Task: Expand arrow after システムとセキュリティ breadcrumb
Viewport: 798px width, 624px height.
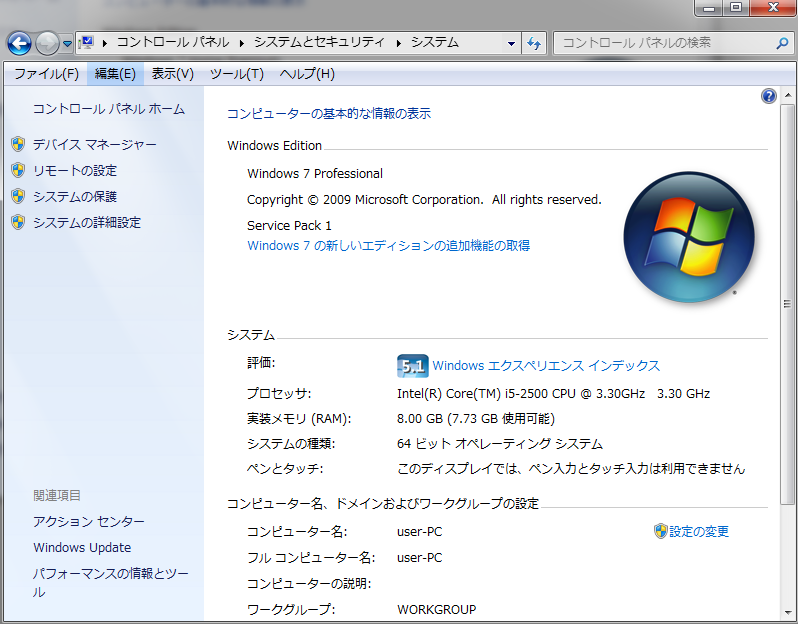Action: pos(398,43)
